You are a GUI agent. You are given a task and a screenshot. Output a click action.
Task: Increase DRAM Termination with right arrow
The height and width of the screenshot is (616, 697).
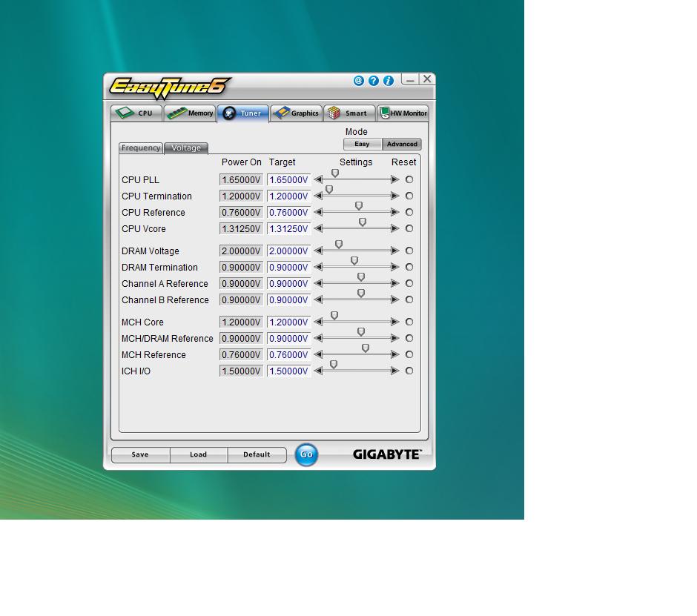coord(395,267)
